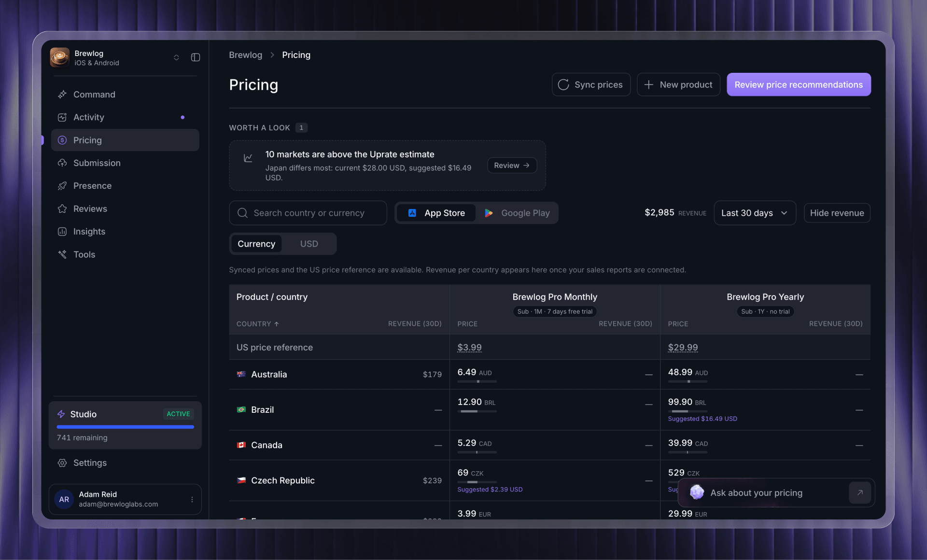Click the US reference price $3.99
Viewport: 927px width, 560px height.
pyautogui.click(x=469, y=348)
